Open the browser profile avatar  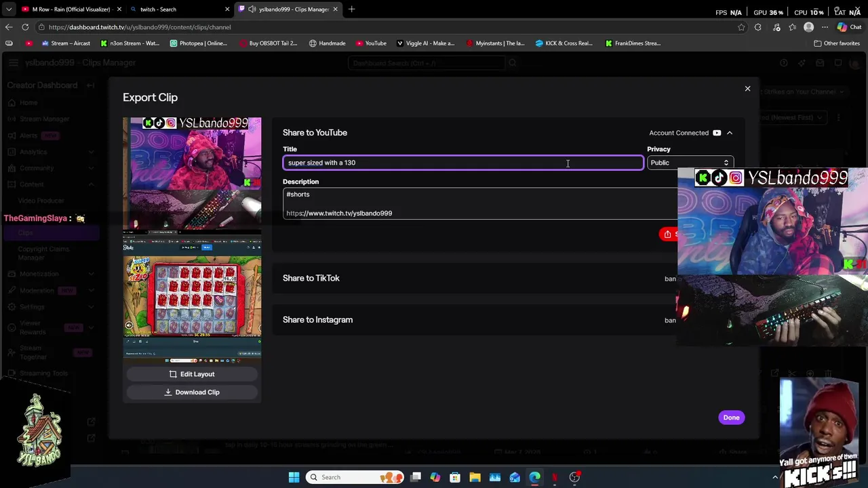click(x=808, y=27)
